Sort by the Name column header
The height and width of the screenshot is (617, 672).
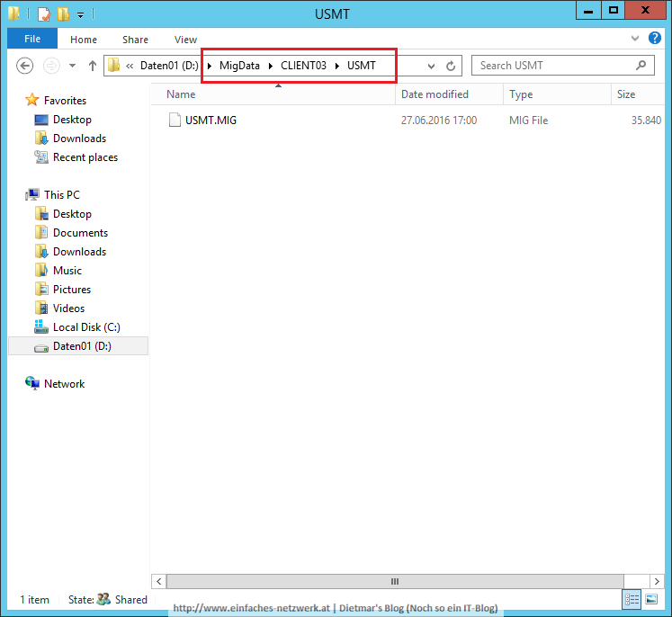[181, 94]
